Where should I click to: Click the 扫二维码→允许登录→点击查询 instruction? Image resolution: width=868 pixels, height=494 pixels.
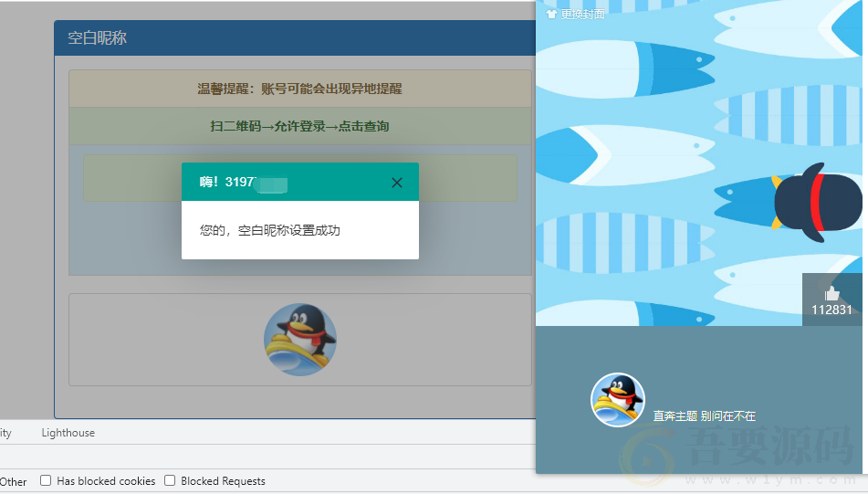click(x=300, y=126)
